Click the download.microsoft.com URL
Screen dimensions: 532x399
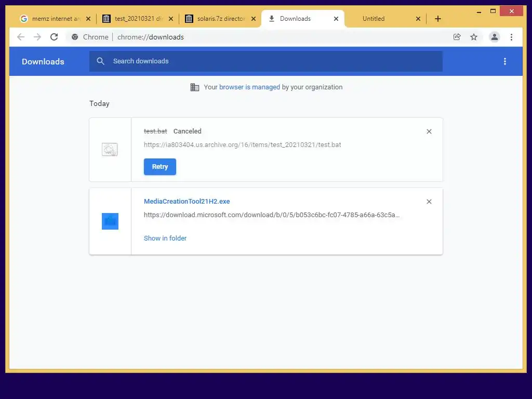tap(271, 215)
